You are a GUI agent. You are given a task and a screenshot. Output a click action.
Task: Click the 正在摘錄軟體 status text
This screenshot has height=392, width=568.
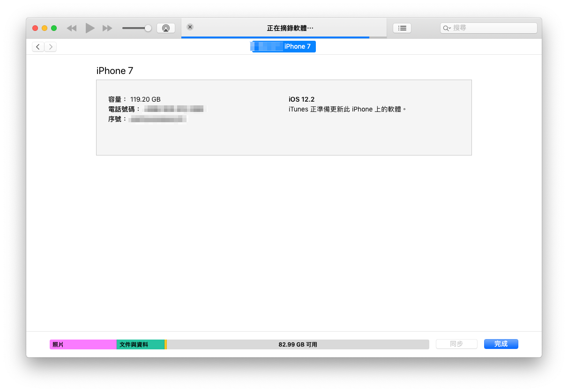point(290,28)
